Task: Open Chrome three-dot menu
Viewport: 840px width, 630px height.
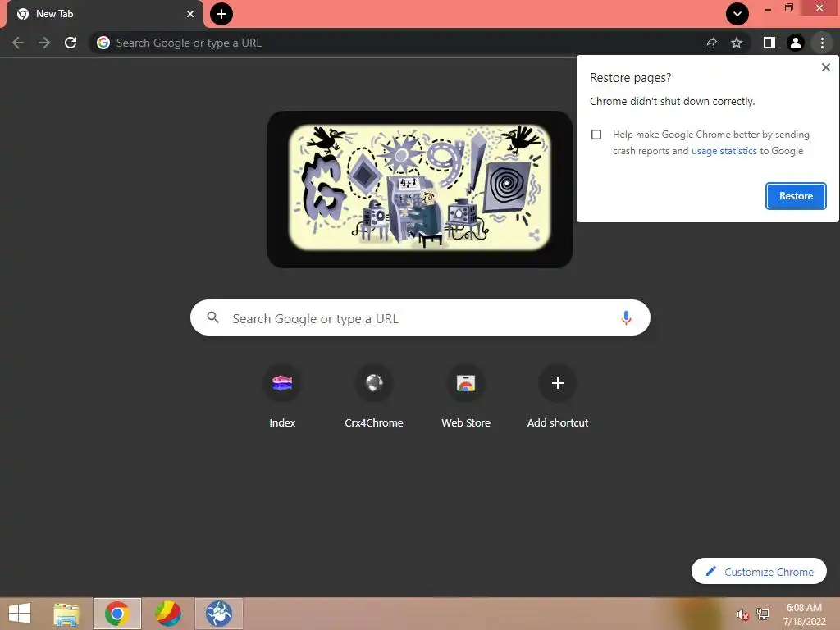Action: click(x=822, y=43)
